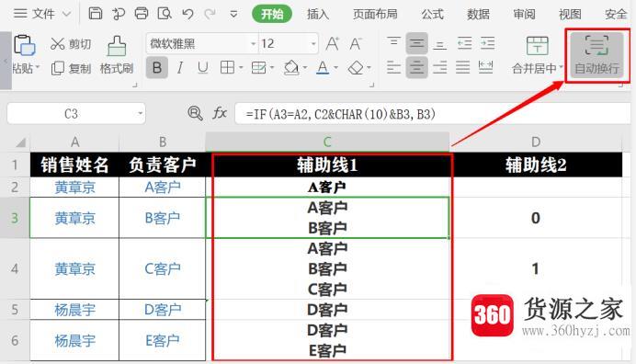636x364 pixels.
Task: Click the 自动换行 wrap text button
Action: (596, 55)
